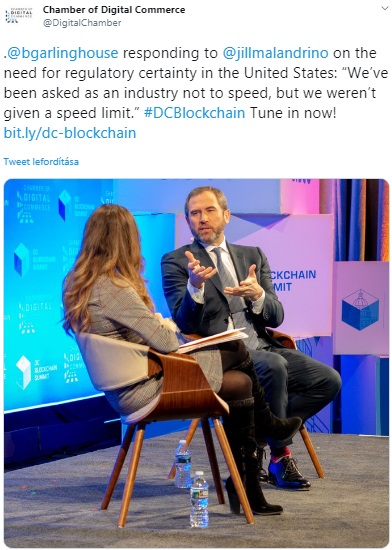The width and height of the screenshot is (392, 550).
Task: Open the @bgarlinghouse mention
Action: pyautogui.click(x=62, y=53)
